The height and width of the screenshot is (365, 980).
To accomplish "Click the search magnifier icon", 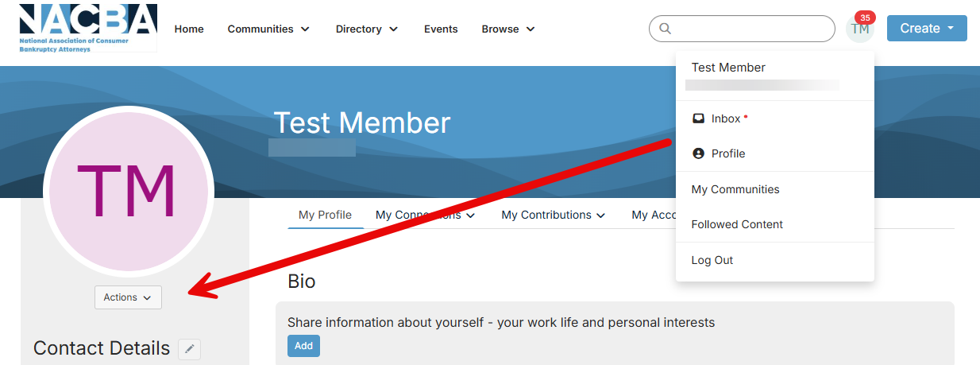I will [666, 29].
